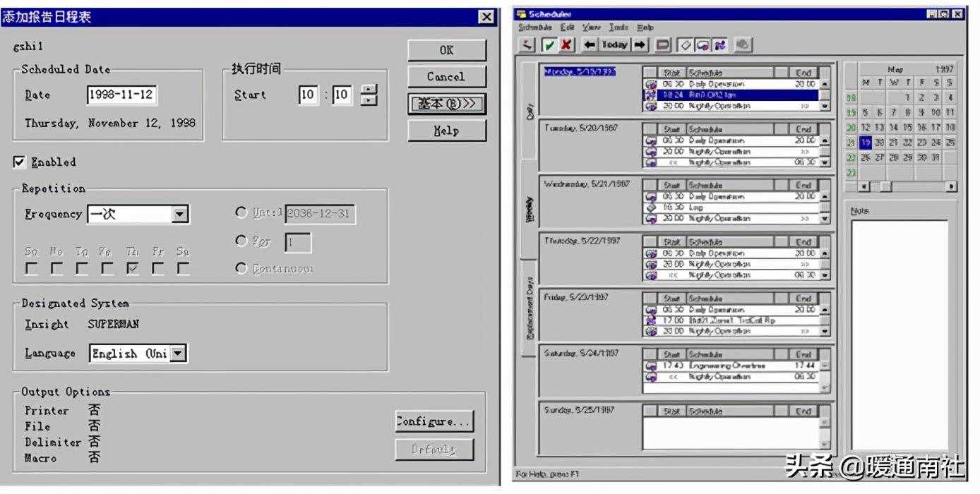
Task: Toggle the Su day checkbox
Action: click(32, 268)
